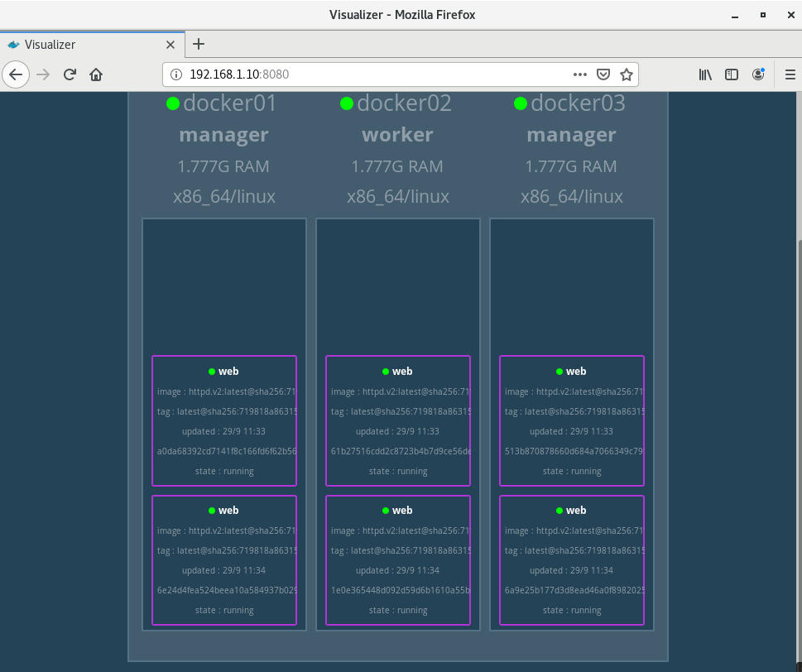Go back using the browser back arrow
This screenshot has height=672, width=802.
(16, 74)
